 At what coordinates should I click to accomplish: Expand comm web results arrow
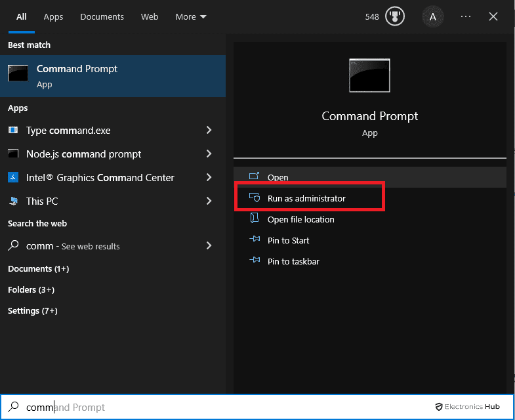pos(209,245)
